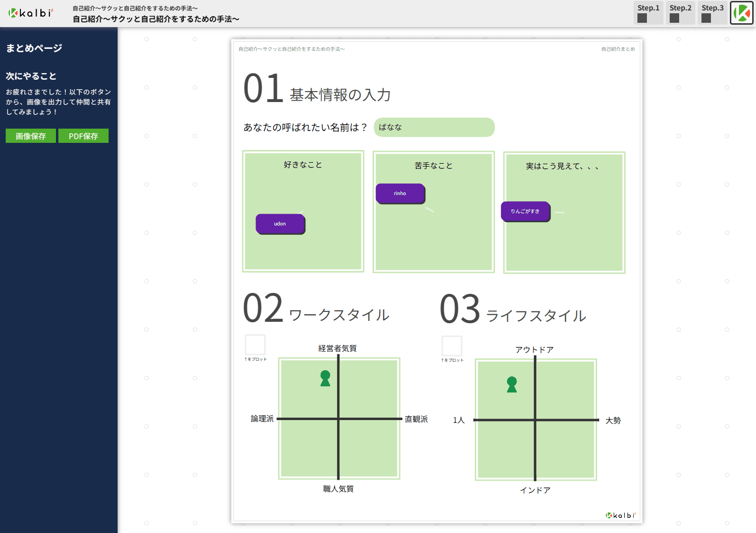Click the 実はこう見えて panel heading

(562, 166)
